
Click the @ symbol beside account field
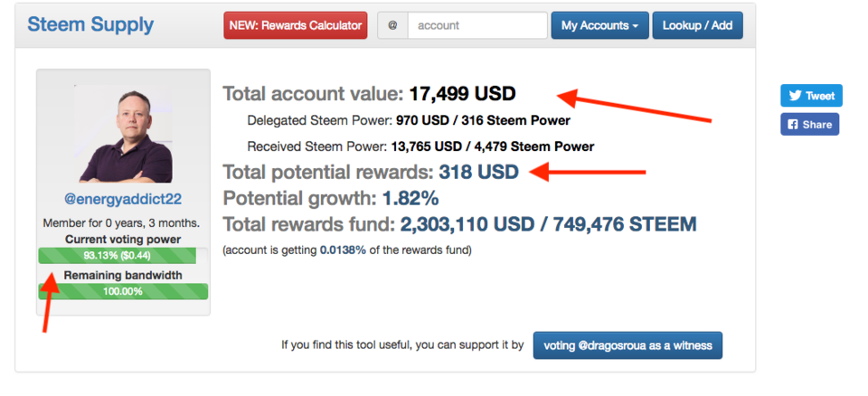(392, 25)
